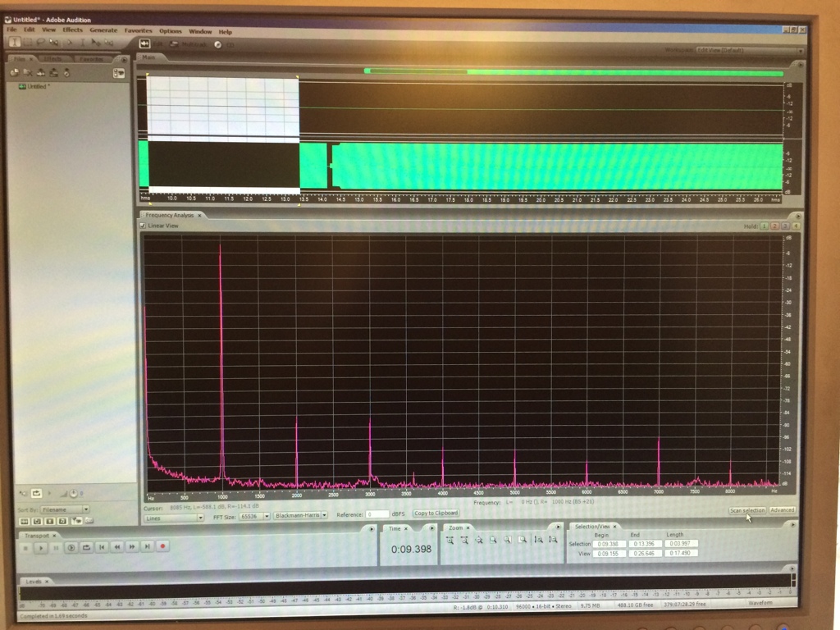840x630 pixels.
Task: Click the Play Looped button in Transport
Action: tap(86, 547)
